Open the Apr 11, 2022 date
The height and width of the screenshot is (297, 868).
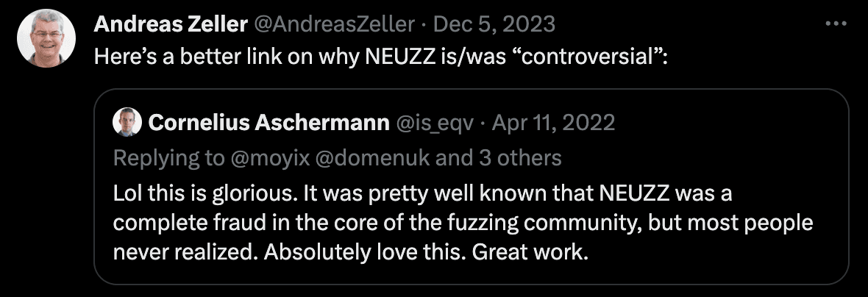point(552,123)
